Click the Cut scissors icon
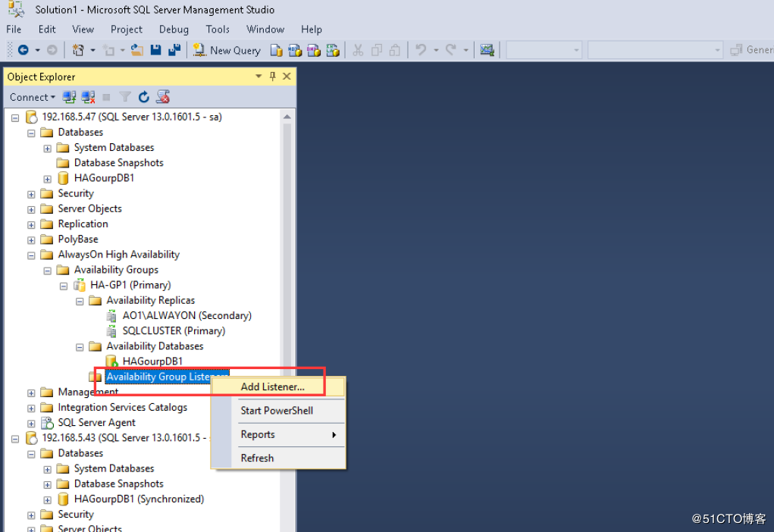The width and height of the screenshot is (774, 532). (358, 50)
